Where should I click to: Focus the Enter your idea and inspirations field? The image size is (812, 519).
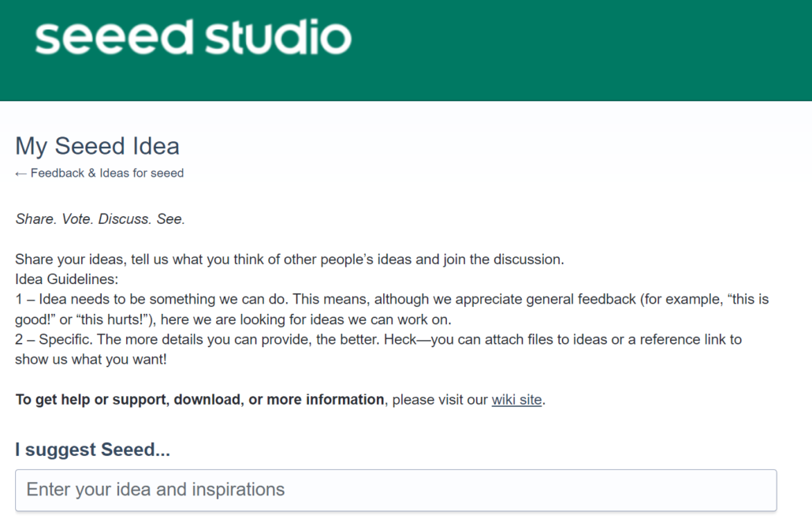point(396,490)
